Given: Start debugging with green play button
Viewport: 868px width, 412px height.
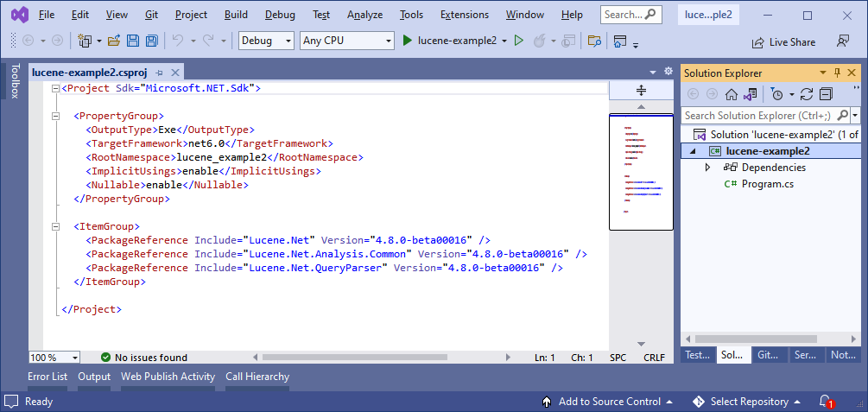Looking at the screenshot, I should 408,41.
